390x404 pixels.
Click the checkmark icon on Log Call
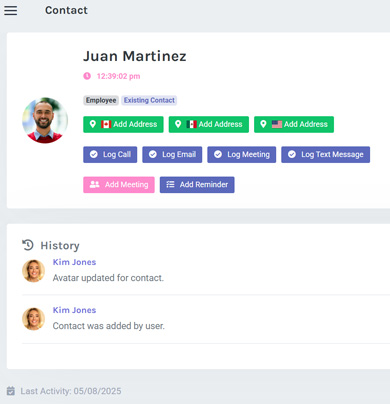[x=94, y=154]
